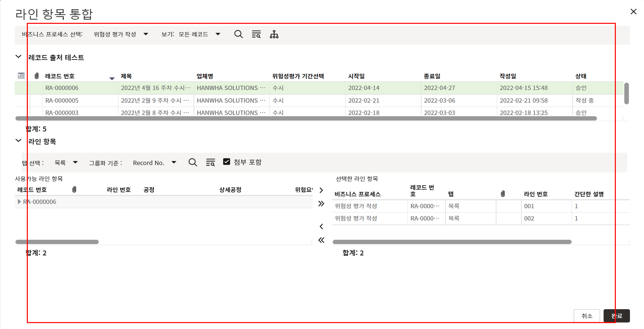
Task: Collapse the 레코드 출처 테스트 section
Action: point(18,57)
